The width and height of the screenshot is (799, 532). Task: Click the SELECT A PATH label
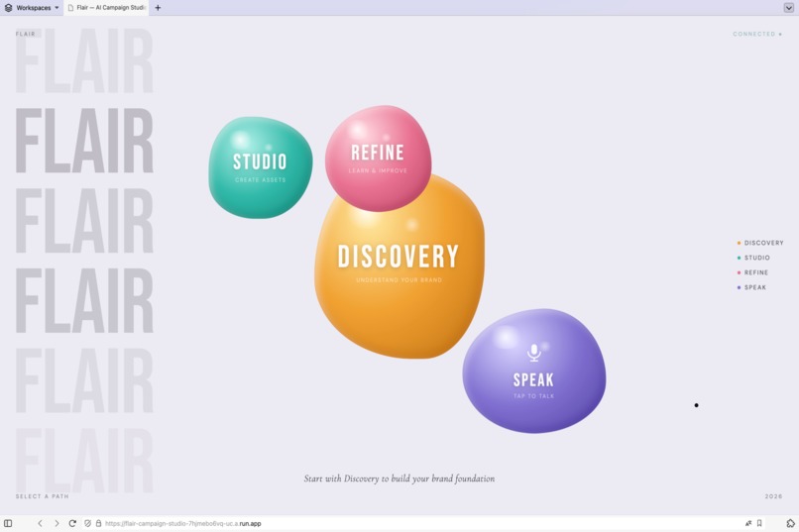[x=43, y=496]
